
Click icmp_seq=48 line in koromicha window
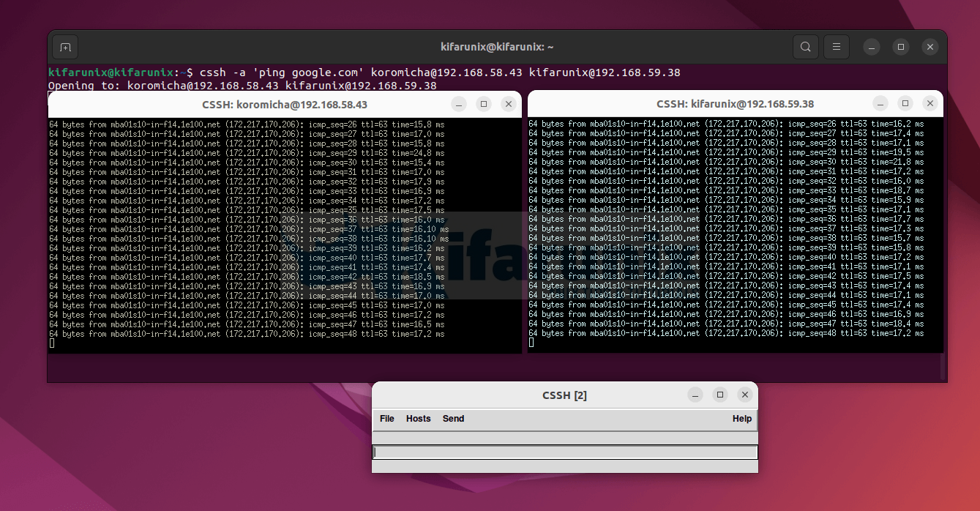[247, 334]
